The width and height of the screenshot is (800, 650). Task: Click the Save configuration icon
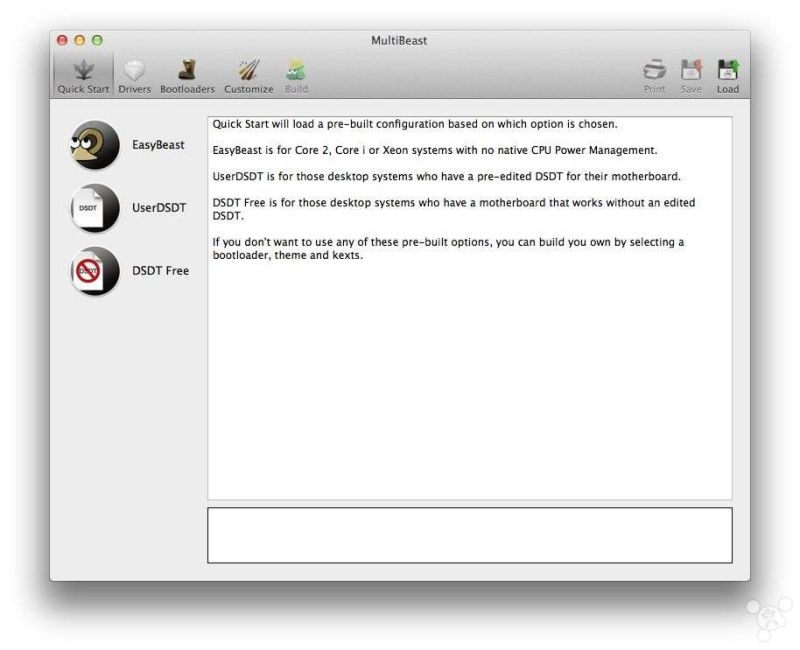[691, 77]
